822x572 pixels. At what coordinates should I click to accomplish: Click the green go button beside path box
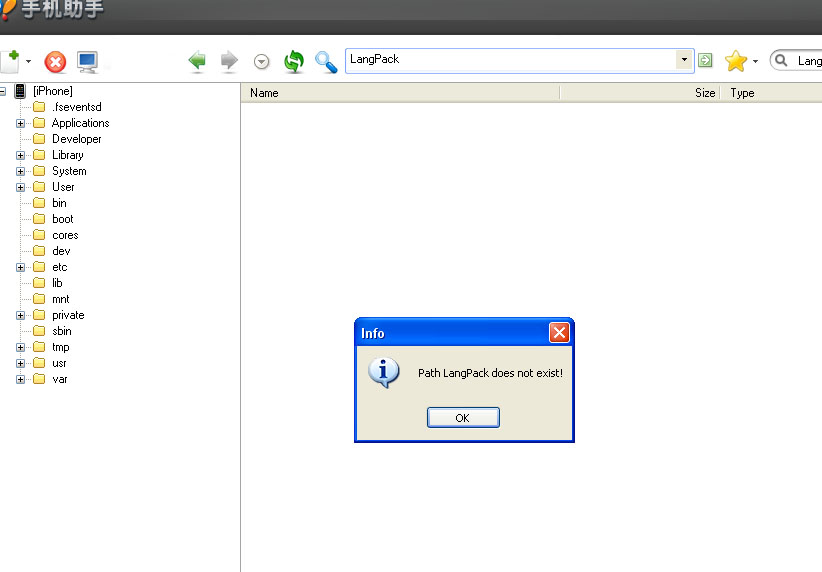tap(705, 60)
